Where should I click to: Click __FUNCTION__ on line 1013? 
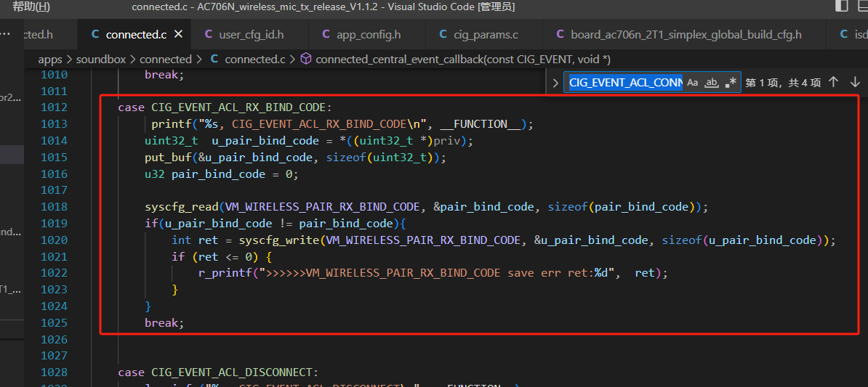(x=481, y=124)
